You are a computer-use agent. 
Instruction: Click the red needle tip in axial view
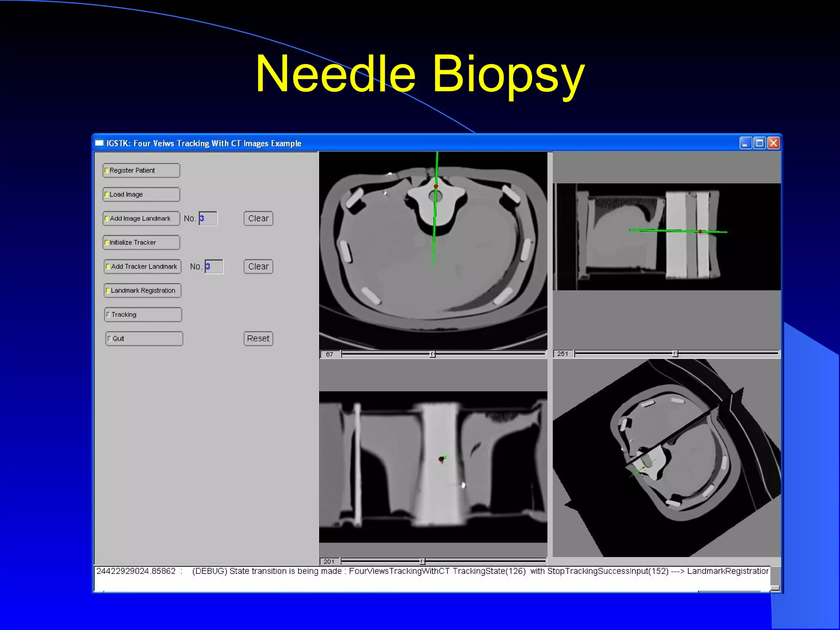[x=436, y=187]
